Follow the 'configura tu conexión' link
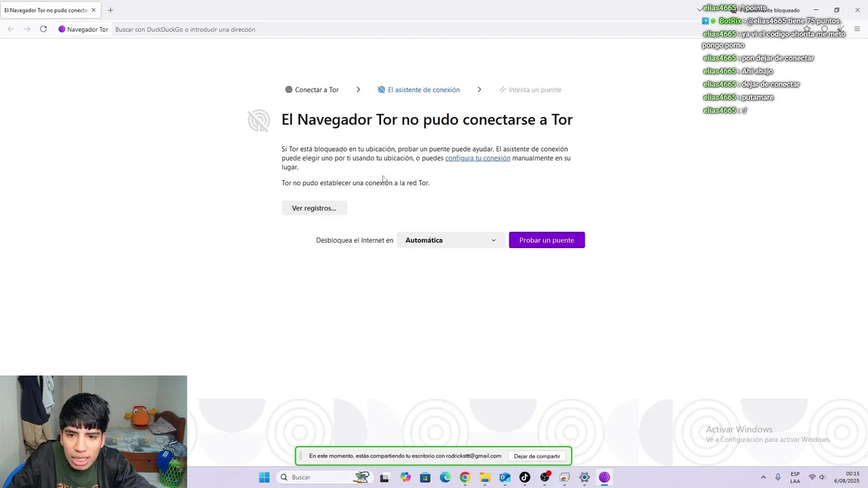 pyautogui.click(x=477, y=158)
